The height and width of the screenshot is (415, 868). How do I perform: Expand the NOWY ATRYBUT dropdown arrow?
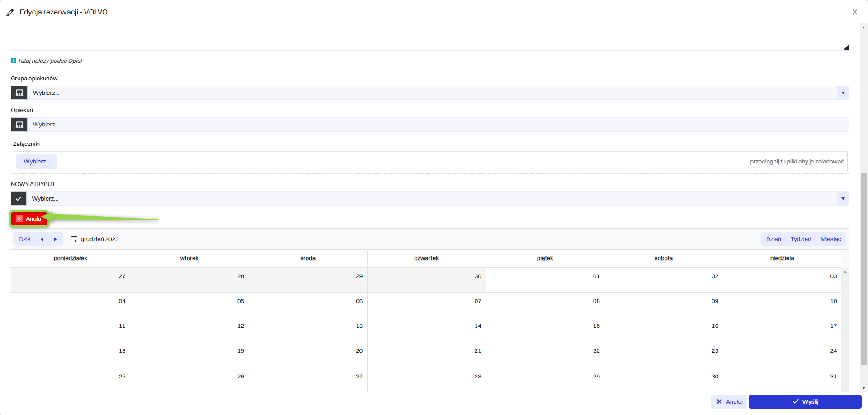843,199
